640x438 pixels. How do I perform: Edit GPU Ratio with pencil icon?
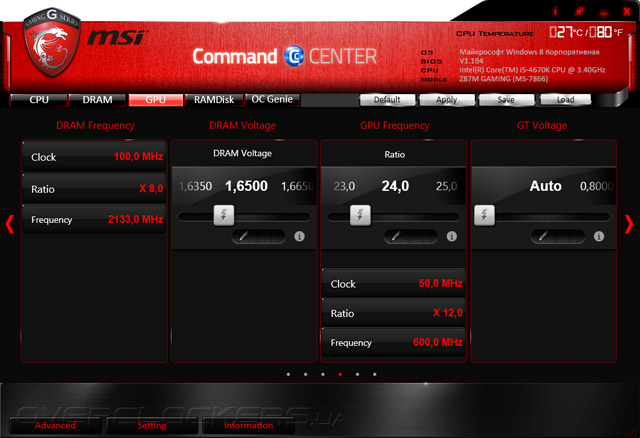point(410,236)
